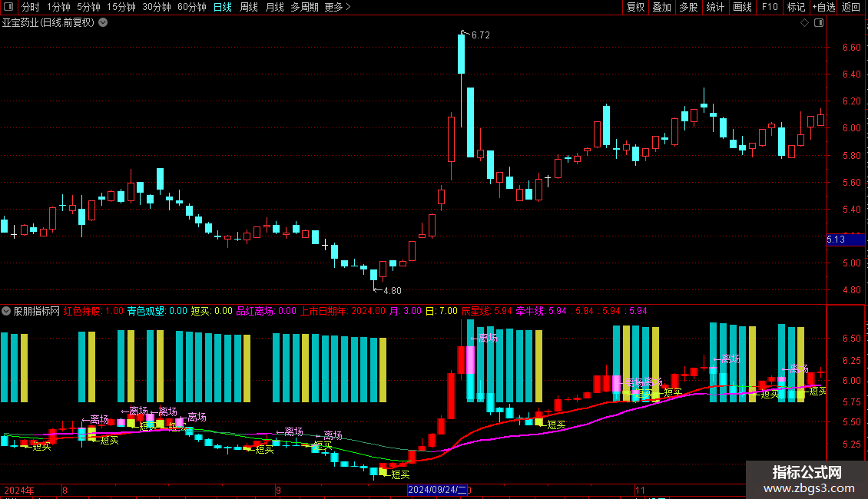The height and width of the screenshot is (499, 868).
Task: Click the right panel toggle icon
Action: (x=819, y=23)
